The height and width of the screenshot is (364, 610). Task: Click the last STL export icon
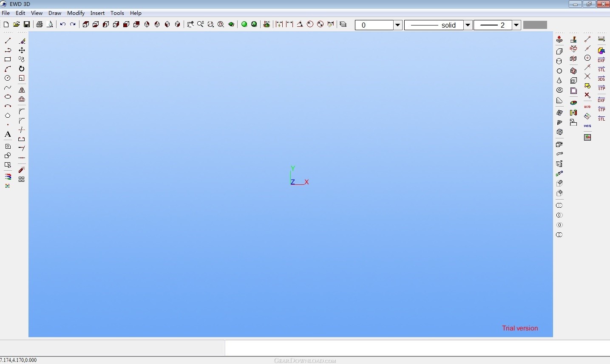(601, 119)
